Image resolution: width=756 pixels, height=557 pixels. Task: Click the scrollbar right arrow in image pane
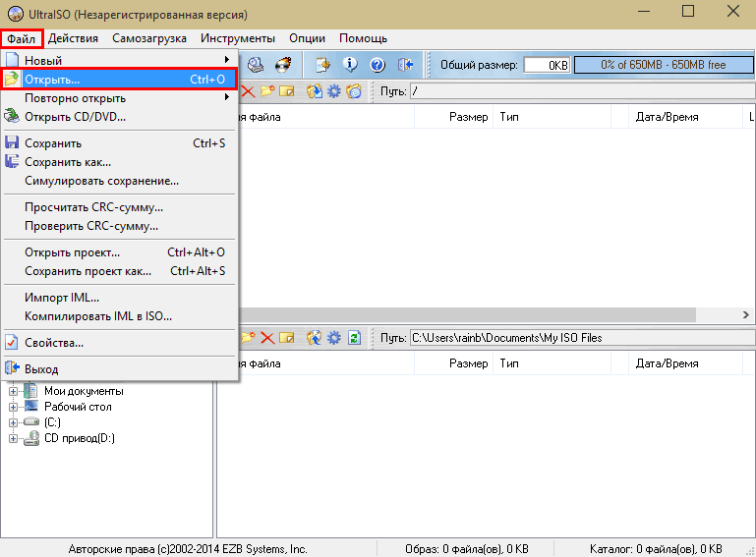point(745,315)
